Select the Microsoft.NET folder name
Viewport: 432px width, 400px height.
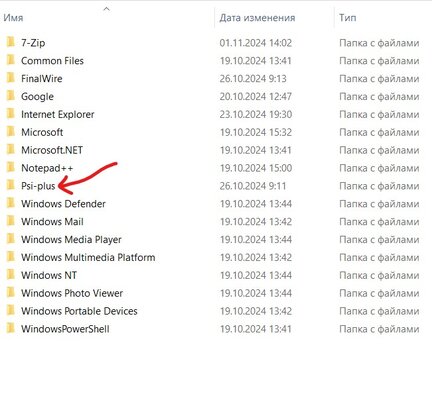click(x=52, y=150)
